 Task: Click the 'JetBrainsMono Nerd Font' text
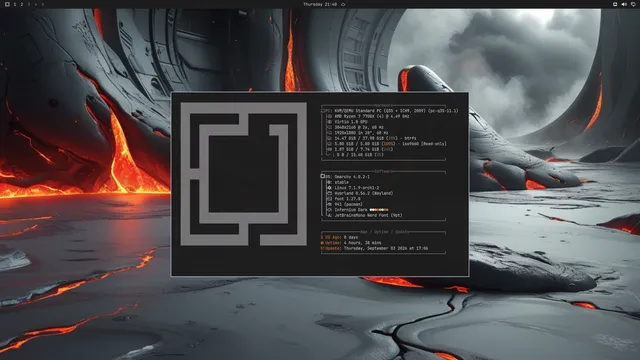click(x=361, y=215)
